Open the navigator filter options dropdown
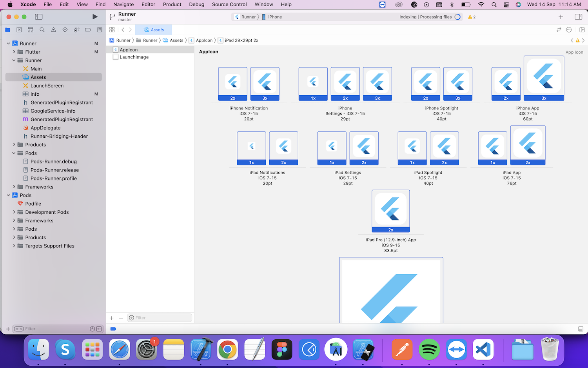 point(19,329)
